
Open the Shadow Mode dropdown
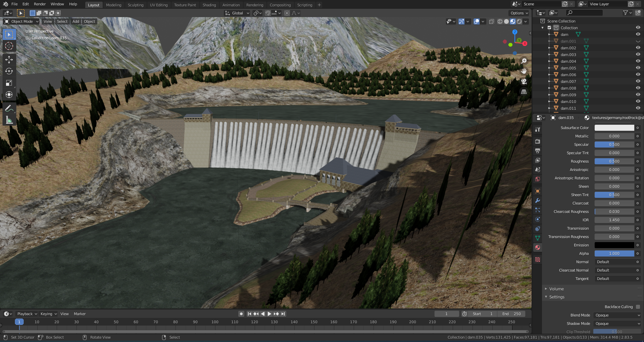point(617,324)
